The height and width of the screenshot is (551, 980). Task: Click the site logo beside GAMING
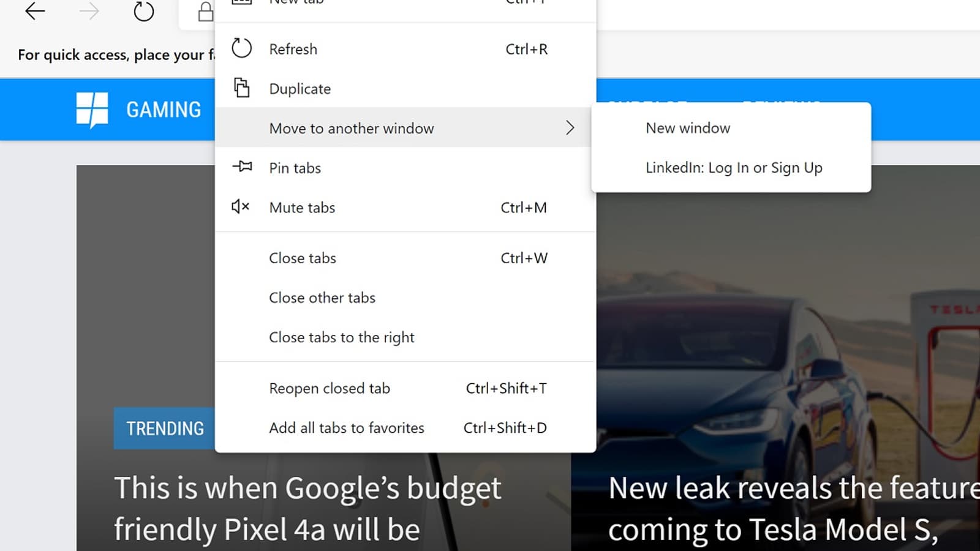(x=92, y=110)
